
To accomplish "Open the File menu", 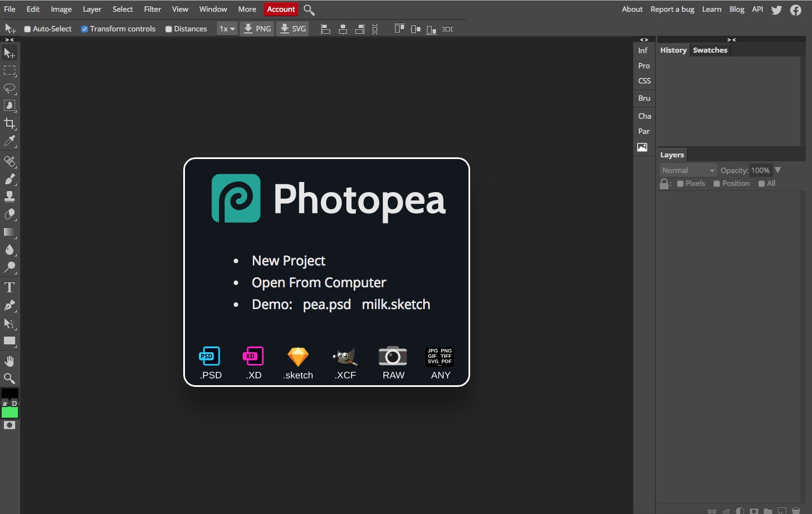I will (x=10, y=10).
